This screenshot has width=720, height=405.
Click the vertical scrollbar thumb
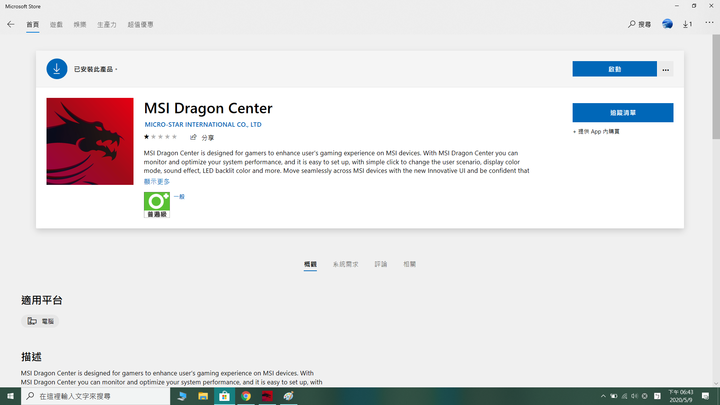click(x=716, y=87)
